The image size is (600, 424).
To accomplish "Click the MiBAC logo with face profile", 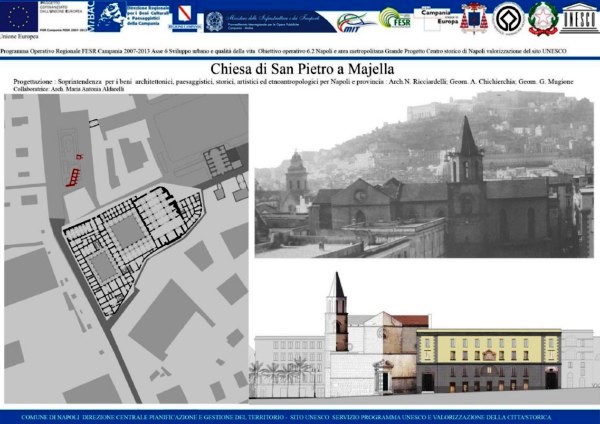I will click(107, 16).
